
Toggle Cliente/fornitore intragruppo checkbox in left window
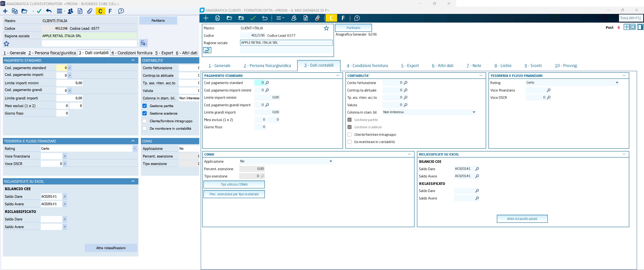(x=144, y=121)
